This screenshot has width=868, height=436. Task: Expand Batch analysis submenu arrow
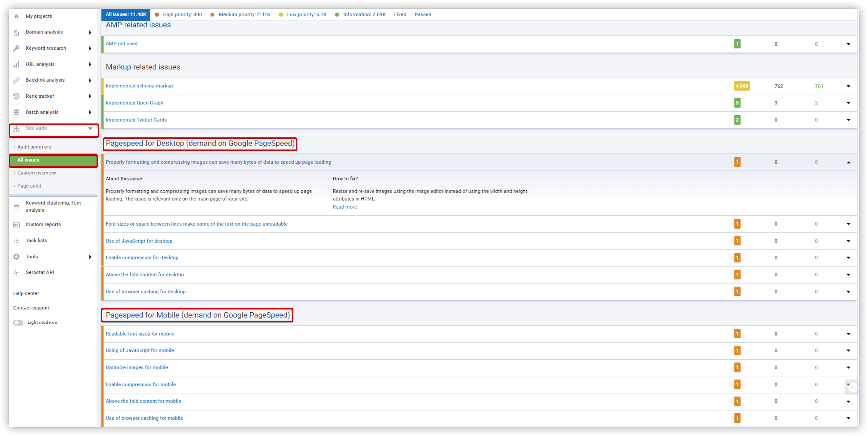click(x=90, y=112)
